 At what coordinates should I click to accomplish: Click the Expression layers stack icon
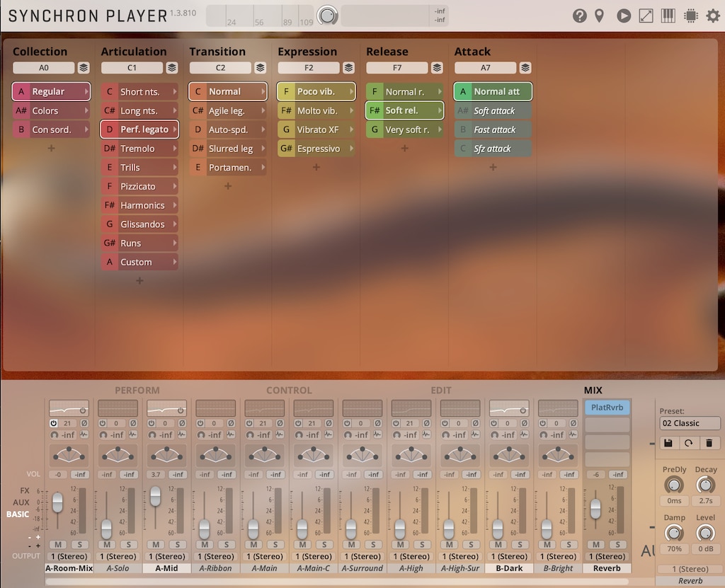348,68
